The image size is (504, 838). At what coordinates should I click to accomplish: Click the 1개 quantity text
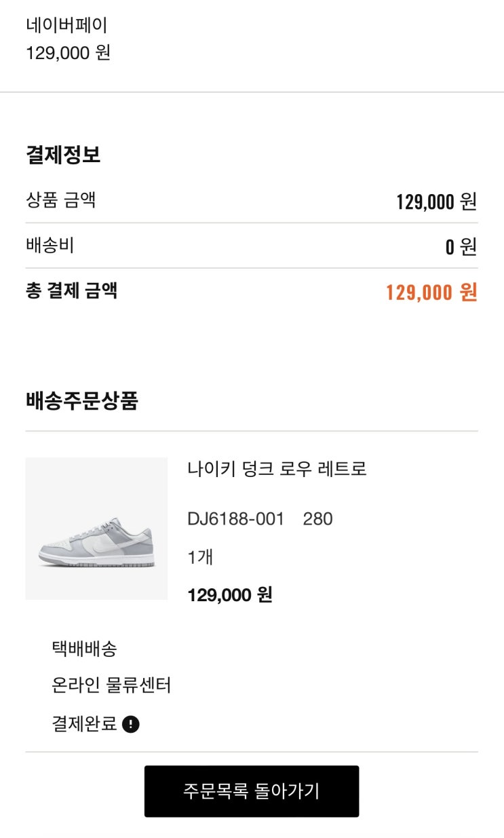pos(201,557)
